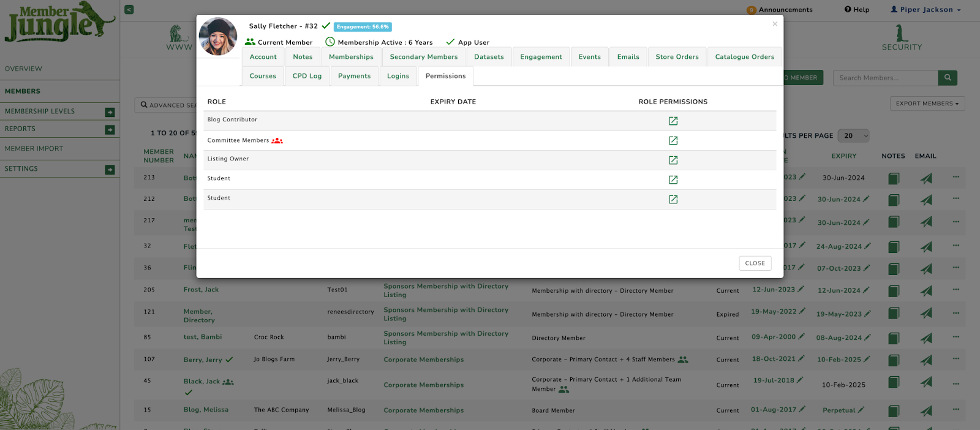
Task: Switch to the Secondary Members tab
Action: 423,57
